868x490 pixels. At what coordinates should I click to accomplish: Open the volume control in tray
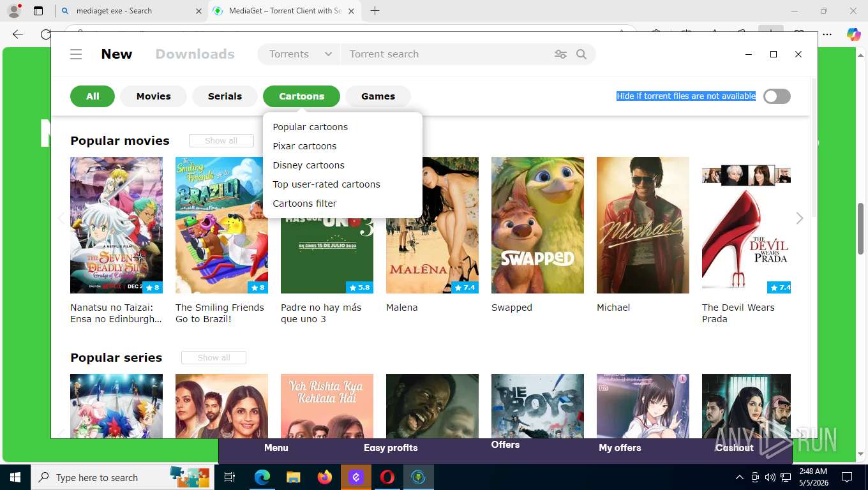770,477
